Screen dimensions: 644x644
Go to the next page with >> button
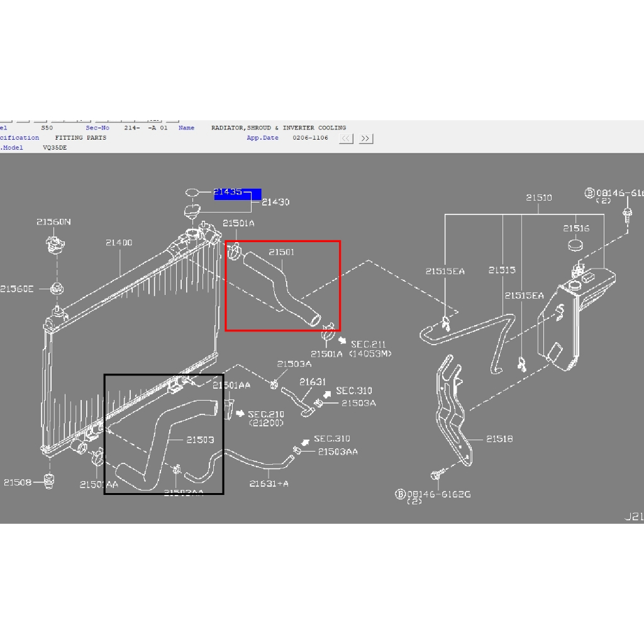point(365,138)
